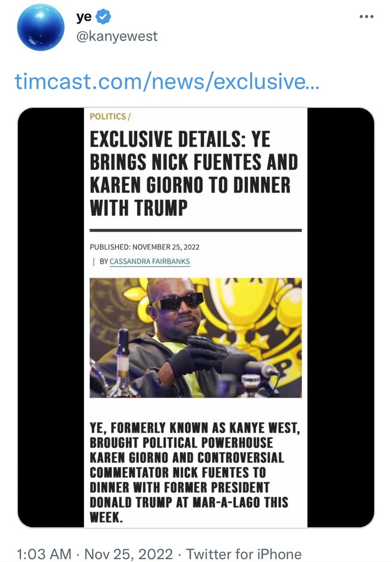Click the tweet time 1:03 AM
Viewport: 392px width, 562px height.
[44, 554]
